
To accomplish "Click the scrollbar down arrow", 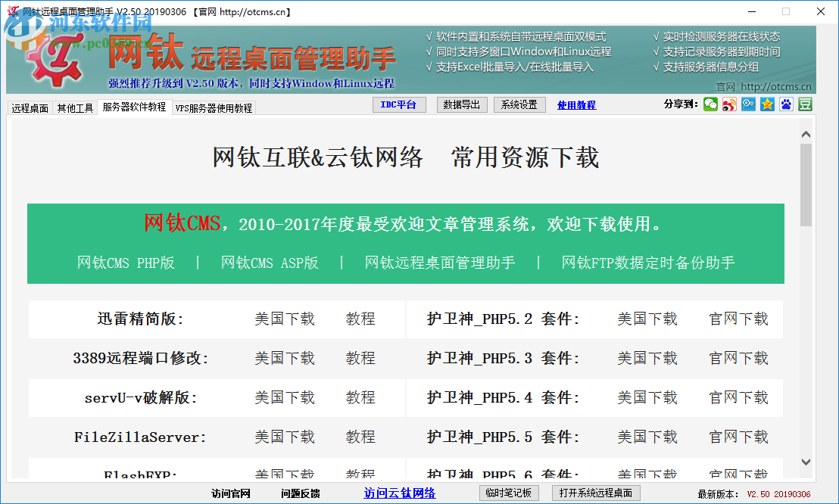I will tap(806, 462).
